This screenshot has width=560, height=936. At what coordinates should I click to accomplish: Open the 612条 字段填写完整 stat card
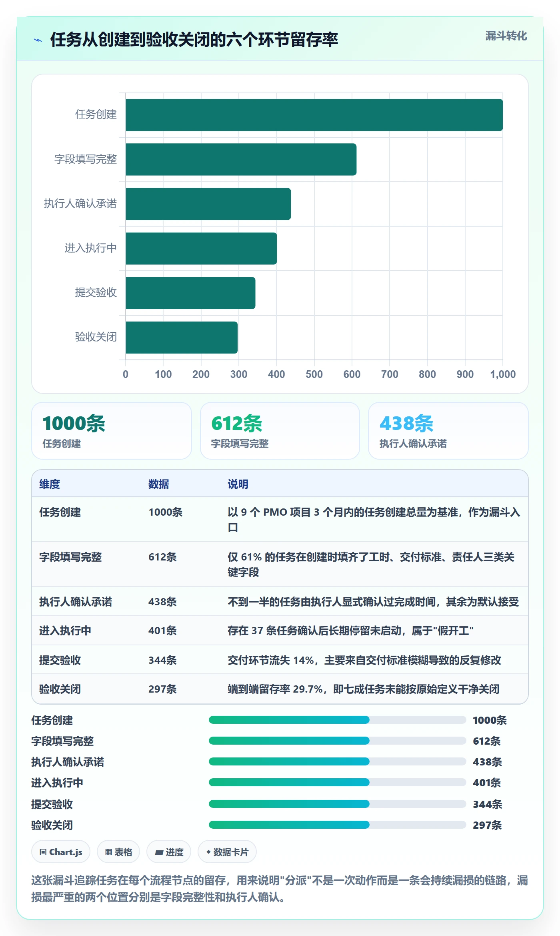click(280, 431)
